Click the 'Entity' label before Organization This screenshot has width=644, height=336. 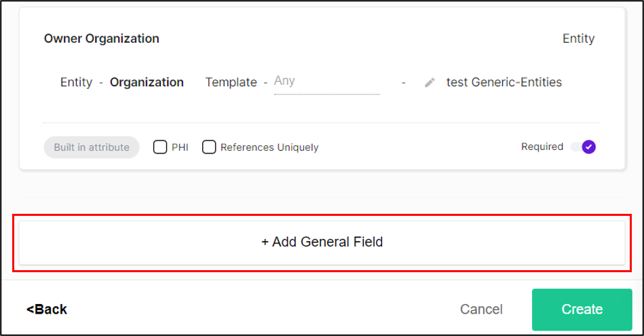[x=76, y=82]
